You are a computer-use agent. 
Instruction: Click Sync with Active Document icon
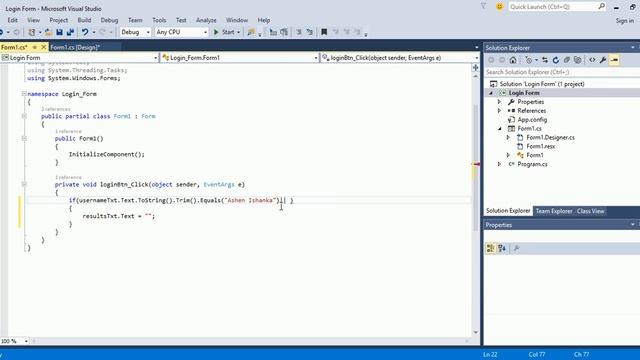[x=545, y=60]
